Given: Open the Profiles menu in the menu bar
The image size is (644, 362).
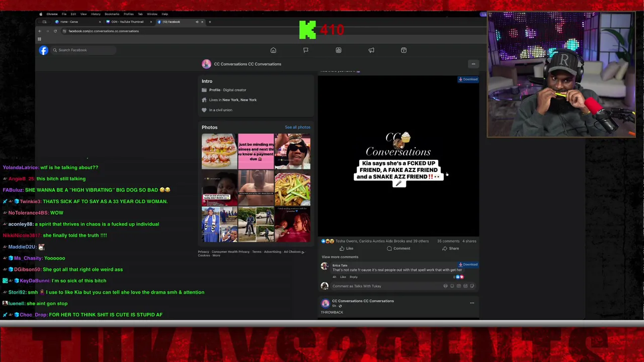Looking at the screenshot, I should [x=128, y=14].
